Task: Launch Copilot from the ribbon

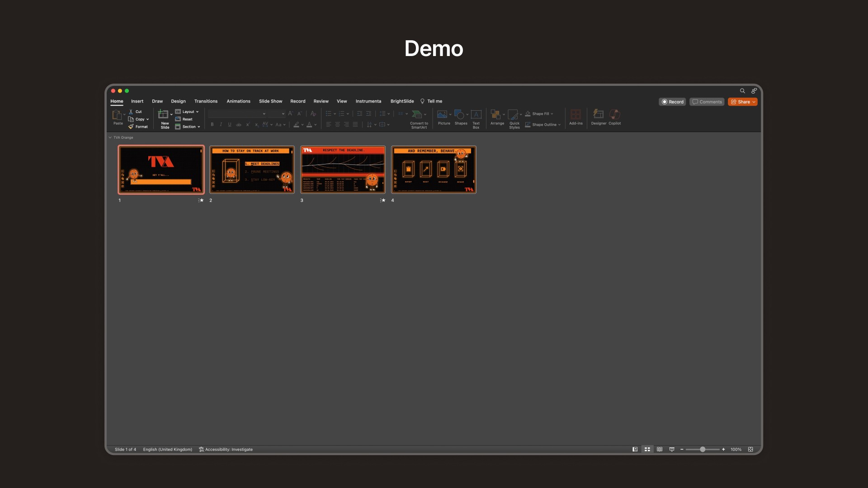Action: tap(614, 114)
